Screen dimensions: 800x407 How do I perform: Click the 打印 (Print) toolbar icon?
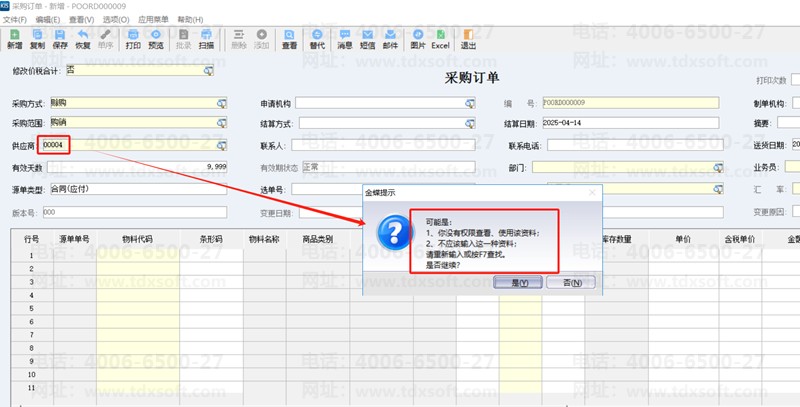click(133, 39)
